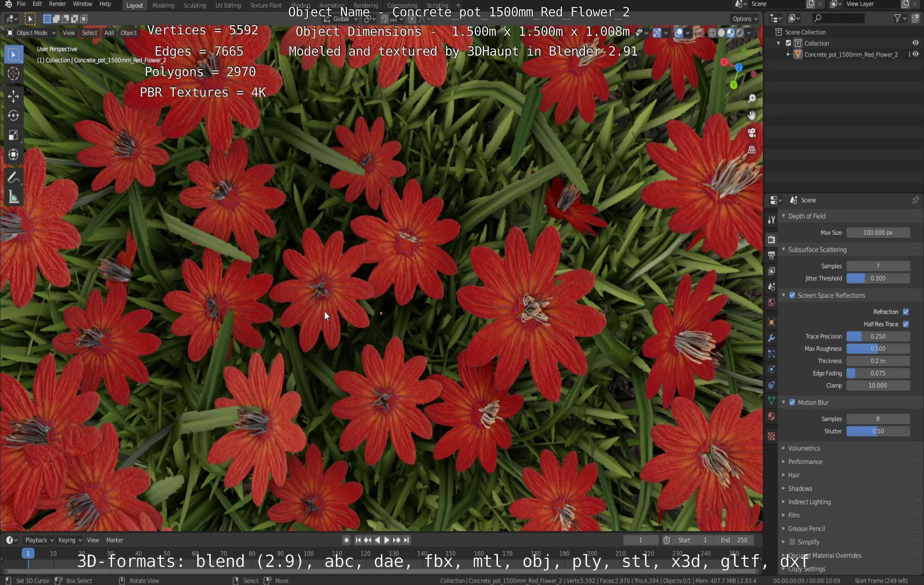Click the zoom magnifier viewport gizmo
The width and height of the screenshot is (924, 585).
click(x=751, y=99)
